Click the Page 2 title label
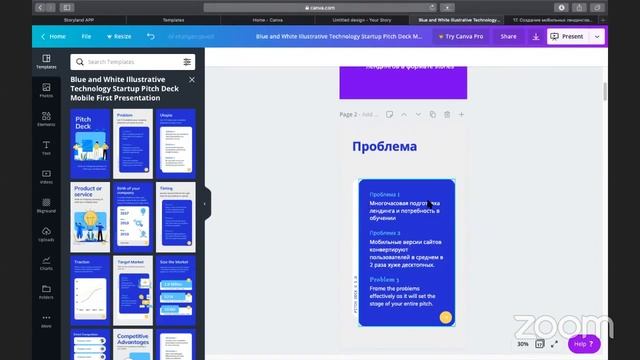 [x=348, y=115]
